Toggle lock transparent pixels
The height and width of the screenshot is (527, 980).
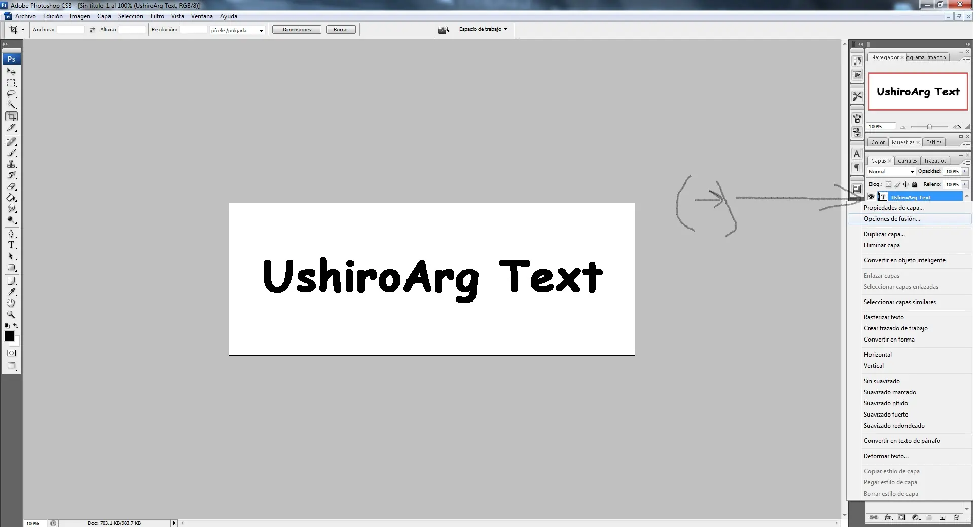click(x=888, y=184)
